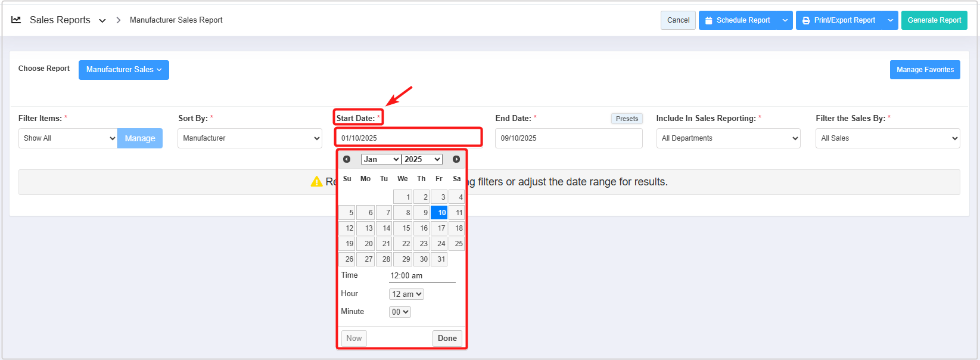Select day 22 in the calendar
This screenshot has width=980, height=360.
coord(403,243)
